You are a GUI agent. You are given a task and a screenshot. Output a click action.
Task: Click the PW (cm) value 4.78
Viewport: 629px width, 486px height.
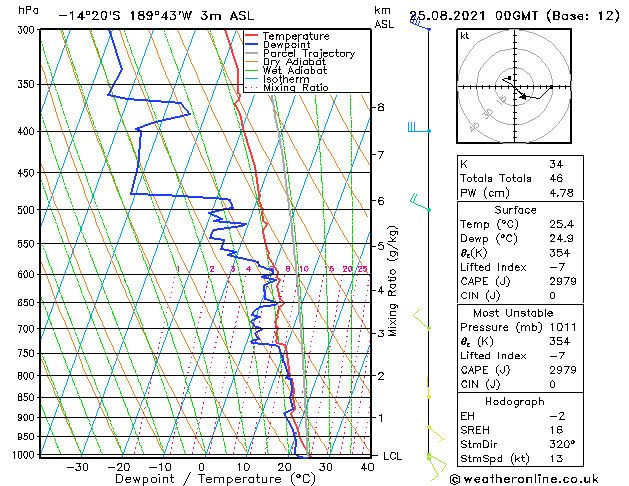click(562, 193)
